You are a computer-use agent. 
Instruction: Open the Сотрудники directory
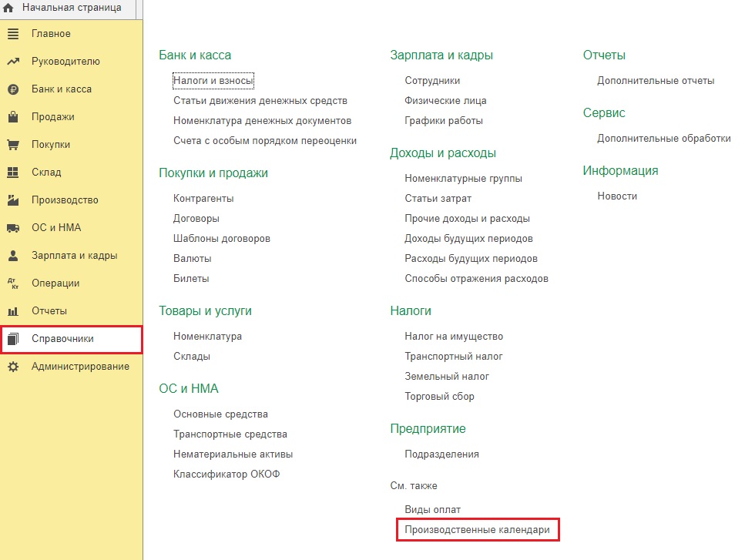(x=432, y=81)
